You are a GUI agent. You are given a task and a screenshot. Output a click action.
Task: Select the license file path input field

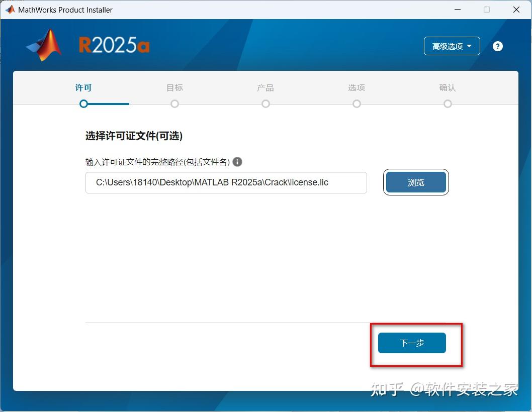(x=226, y=182)
